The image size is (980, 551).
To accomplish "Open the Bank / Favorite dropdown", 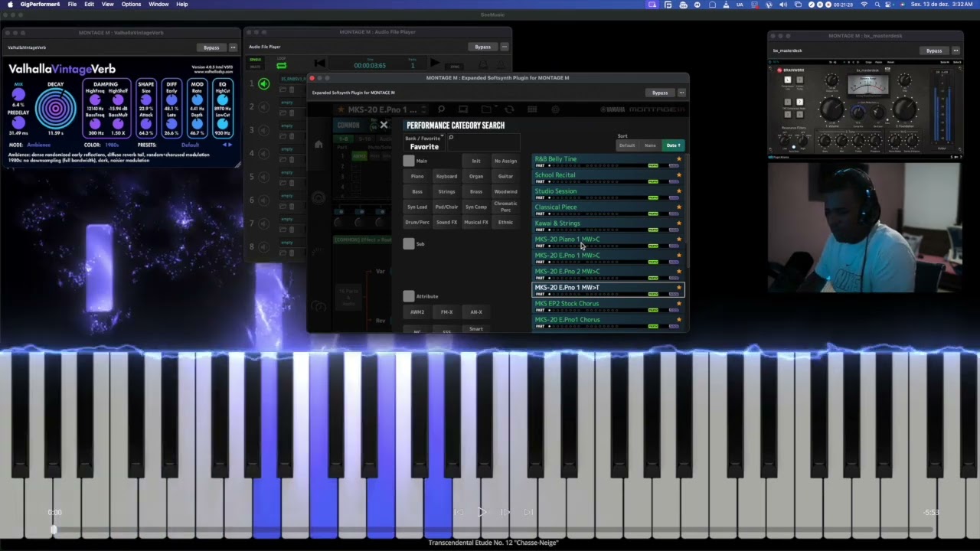I will [424, 143].
